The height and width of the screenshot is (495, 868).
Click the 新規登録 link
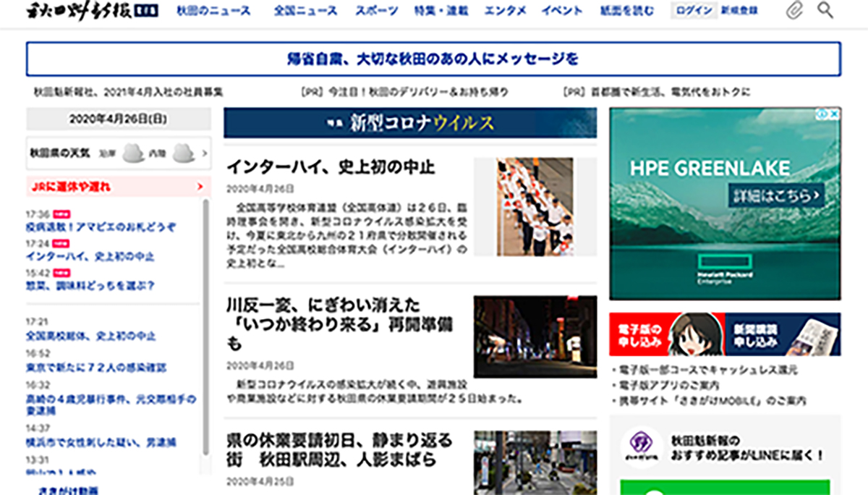pos(739,11)
